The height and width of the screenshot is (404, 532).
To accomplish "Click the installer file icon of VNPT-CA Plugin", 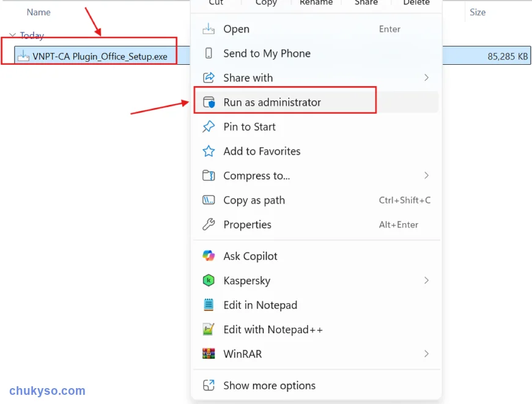I will [23, 56].
